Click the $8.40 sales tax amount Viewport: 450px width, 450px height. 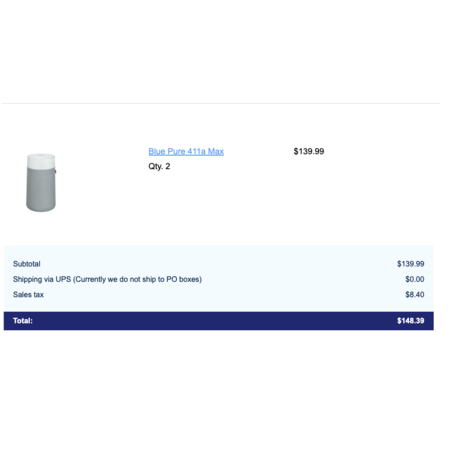(x=415, y=294)
